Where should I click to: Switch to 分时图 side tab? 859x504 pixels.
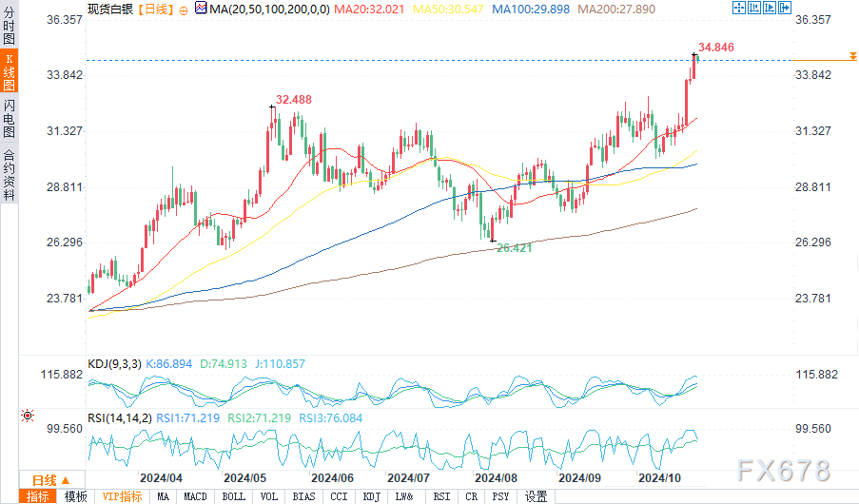pos(9,25)
